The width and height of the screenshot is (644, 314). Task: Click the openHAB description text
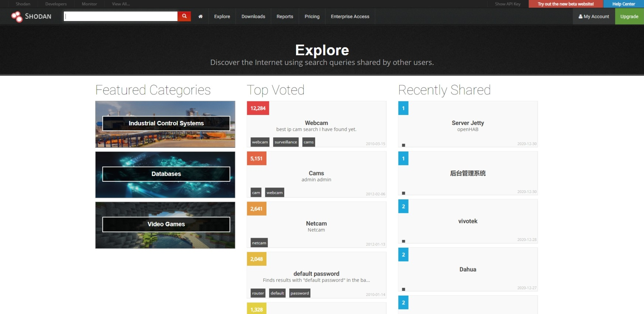[x=468, y=130]
